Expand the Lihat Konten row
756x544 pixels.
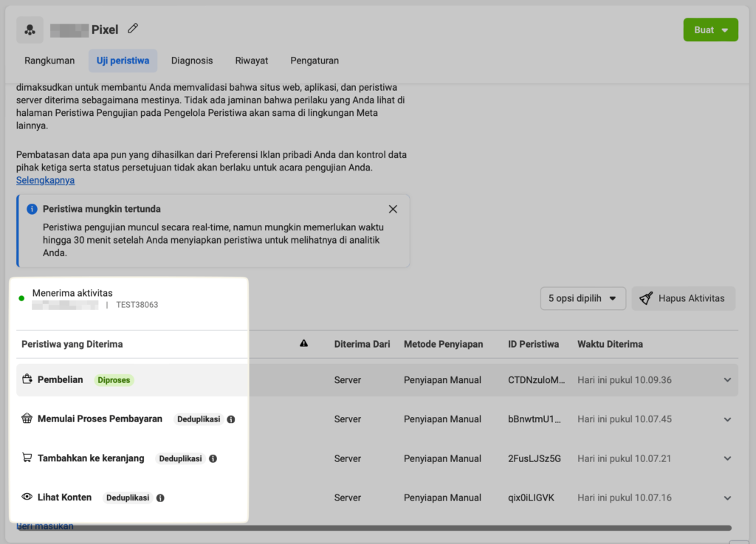[727, 497]
